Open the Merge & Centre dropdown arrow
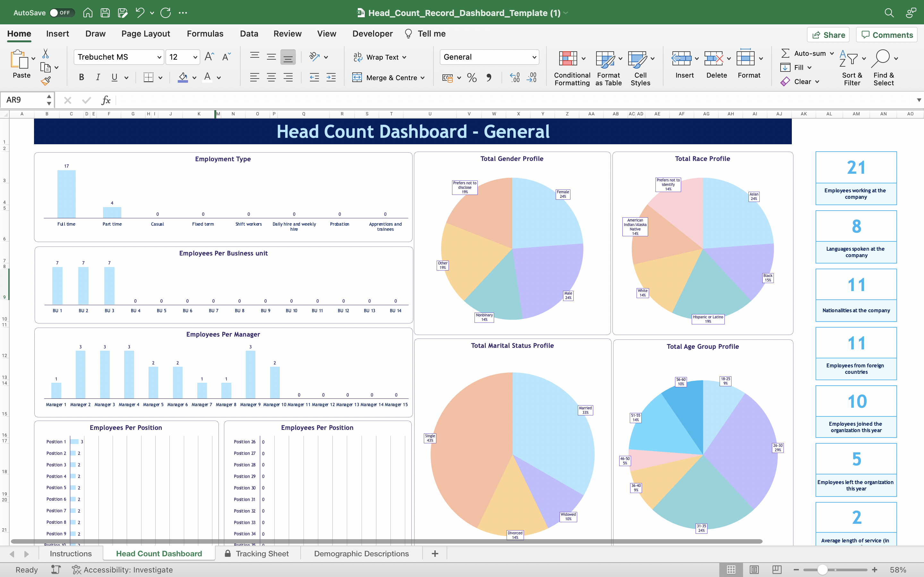 point(423,78)
